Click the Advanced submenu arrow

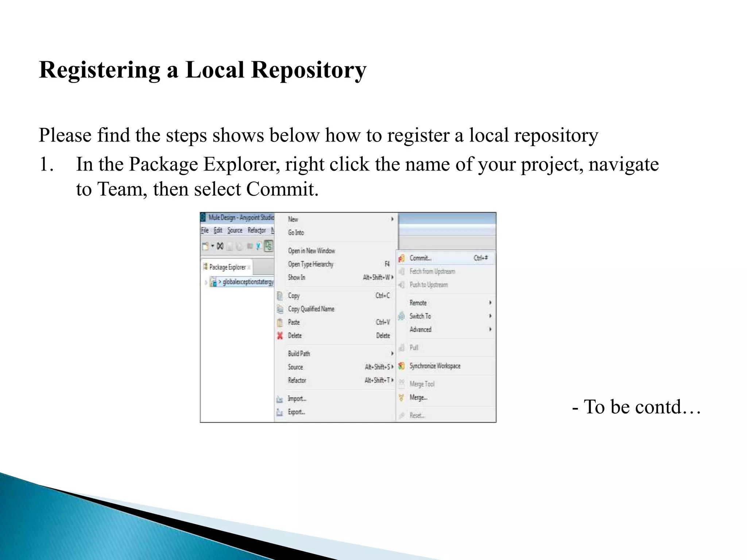pos(490,329)
